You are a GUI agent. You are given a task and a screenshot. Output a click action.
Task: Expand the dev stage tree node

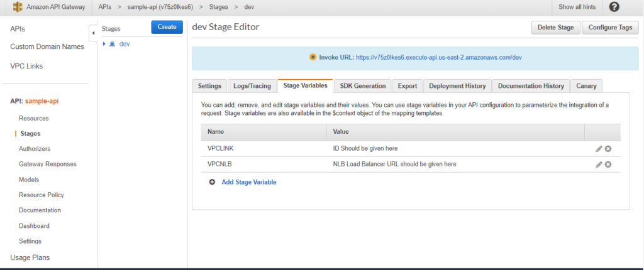pyautogui.click(x=104, y=44)
